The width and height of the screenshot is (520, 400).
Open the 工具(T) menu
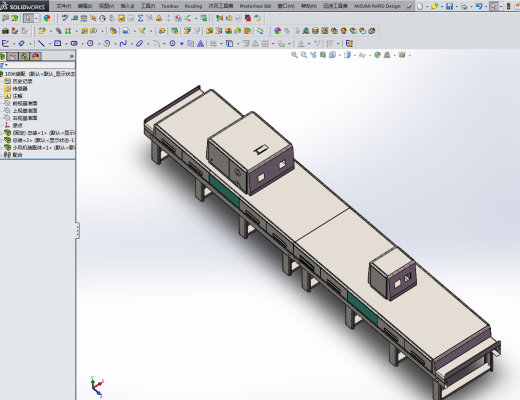point(148,6)
